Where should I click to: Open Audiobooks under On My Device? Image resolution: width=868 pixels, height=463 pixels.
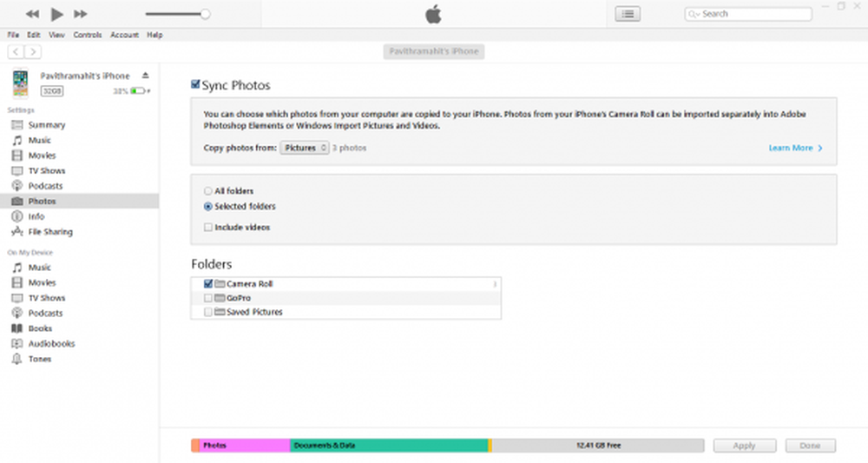coord(51,343)
